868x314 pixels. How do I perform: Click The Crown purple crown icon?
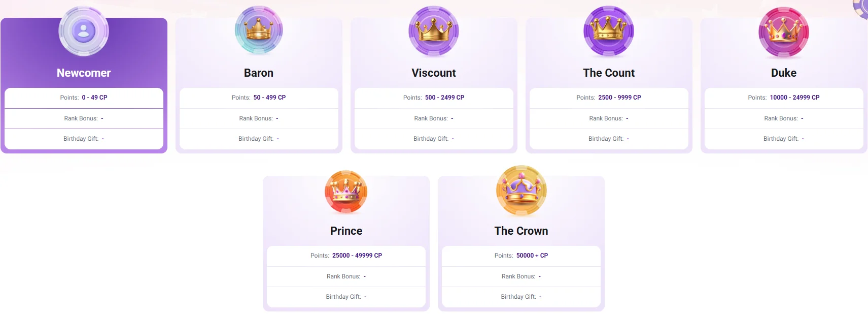521,191
